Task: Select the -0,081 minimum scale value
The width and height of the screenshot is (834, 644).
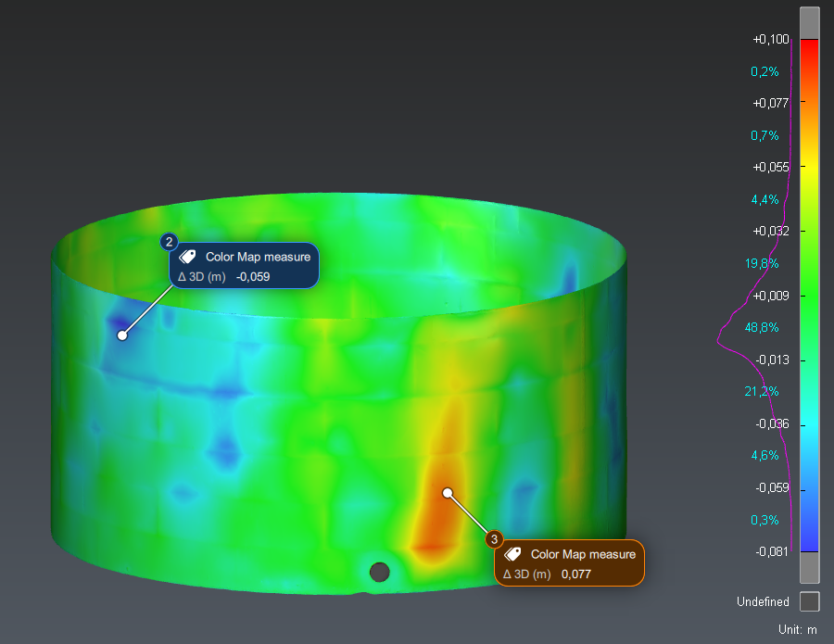Action: pos(771,552)
